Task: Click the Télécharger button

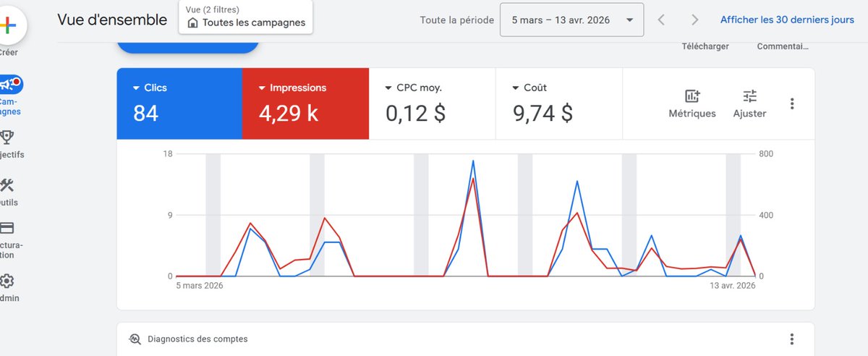Action: [705, 46]
